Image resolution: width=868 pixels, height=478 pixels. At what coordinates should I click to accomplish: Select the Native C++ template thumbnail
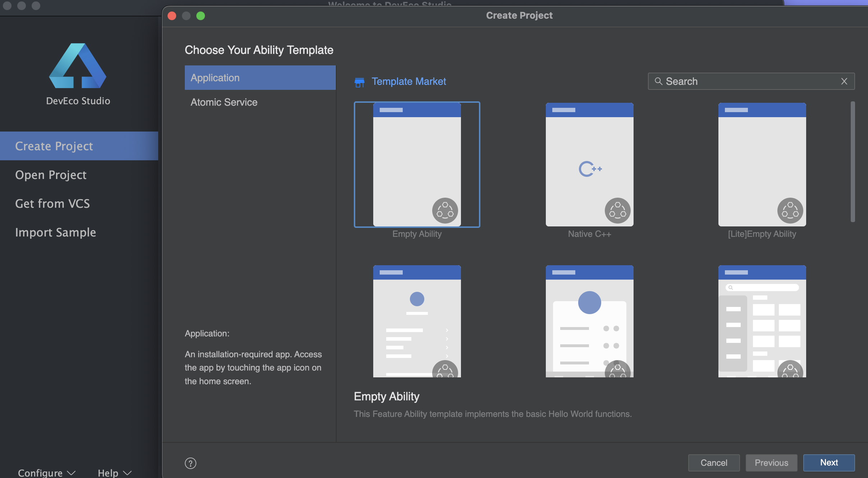pos(590,165)
